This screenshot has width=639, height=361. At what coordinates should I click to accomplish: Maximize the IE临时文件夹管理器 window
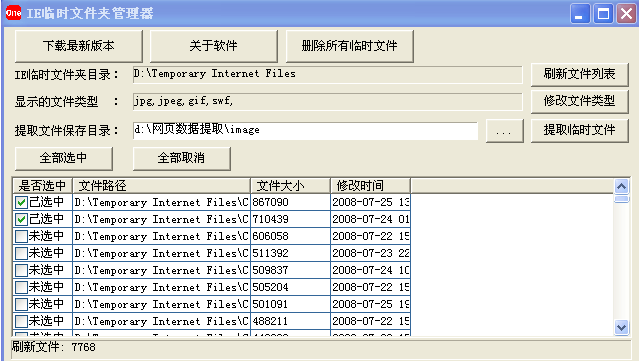pyautogui.click(x=603, y=13)
